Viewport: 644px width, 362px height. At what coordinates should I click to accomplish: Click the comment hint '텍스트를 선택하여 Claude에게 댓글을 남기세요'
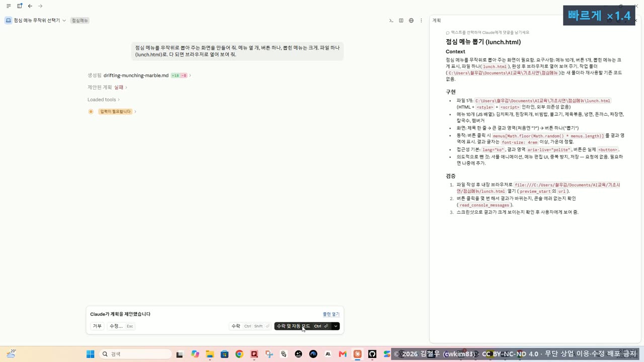[490, 33]
